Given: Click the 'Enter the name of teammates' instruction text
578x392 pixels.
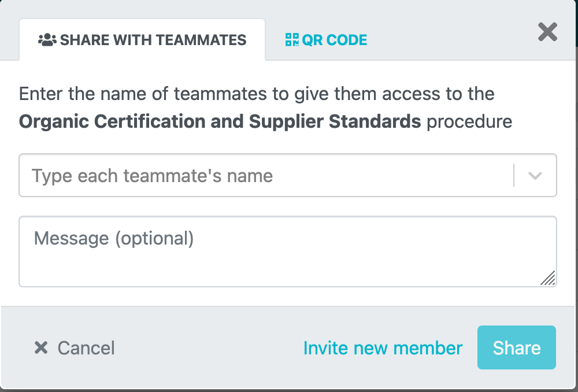Looking at the screenshot, I should [257, 94].
